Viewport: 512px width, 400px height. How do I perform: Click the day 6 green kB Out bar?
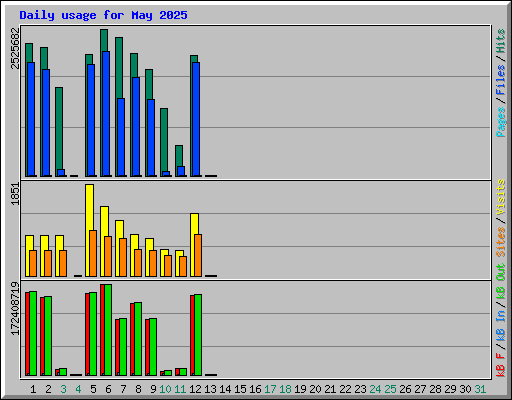[x=108, y=330]
